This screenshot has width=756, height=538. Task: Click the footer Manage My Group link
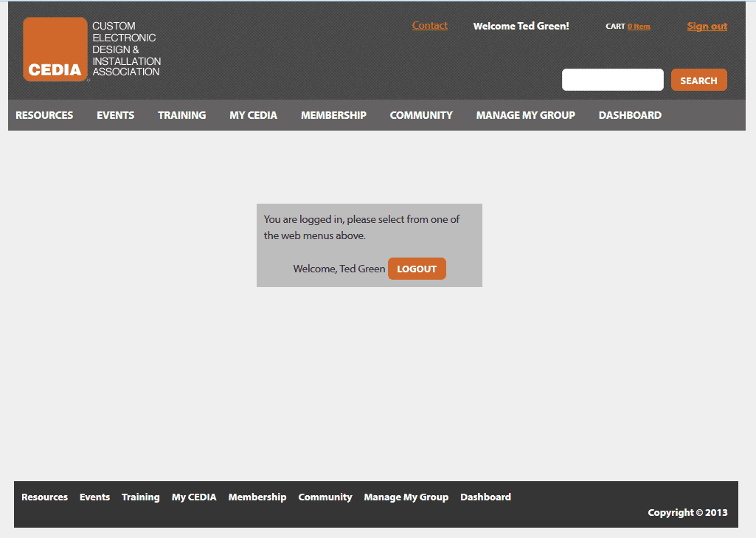pos(406,497)
